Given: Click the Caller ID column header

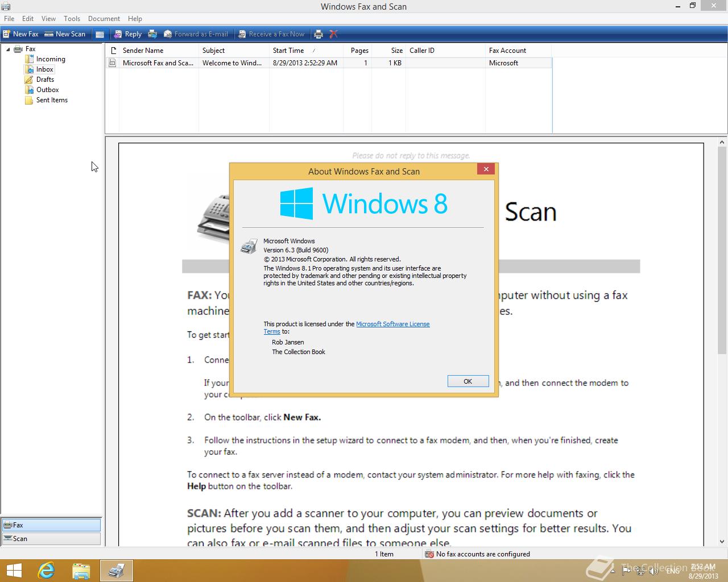Looking at the screenshot, I should (445, 51).
